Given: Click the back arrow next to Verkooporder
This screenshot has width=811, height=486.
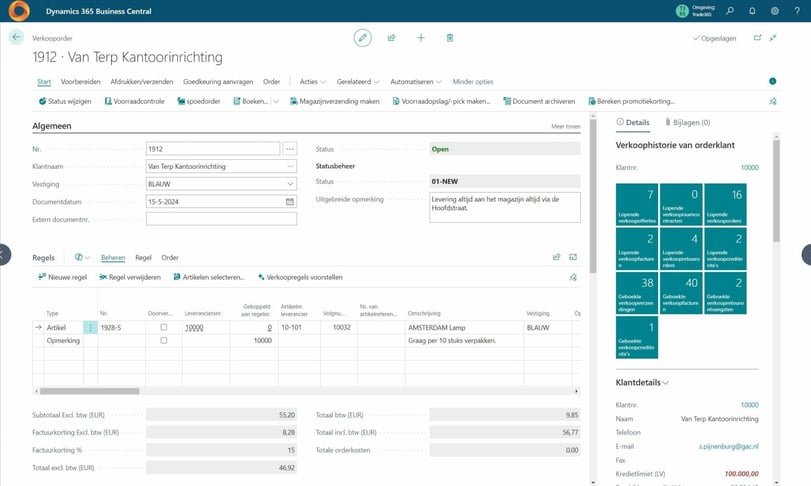Looking at the screenshot, I should click(x=17, y=37).
